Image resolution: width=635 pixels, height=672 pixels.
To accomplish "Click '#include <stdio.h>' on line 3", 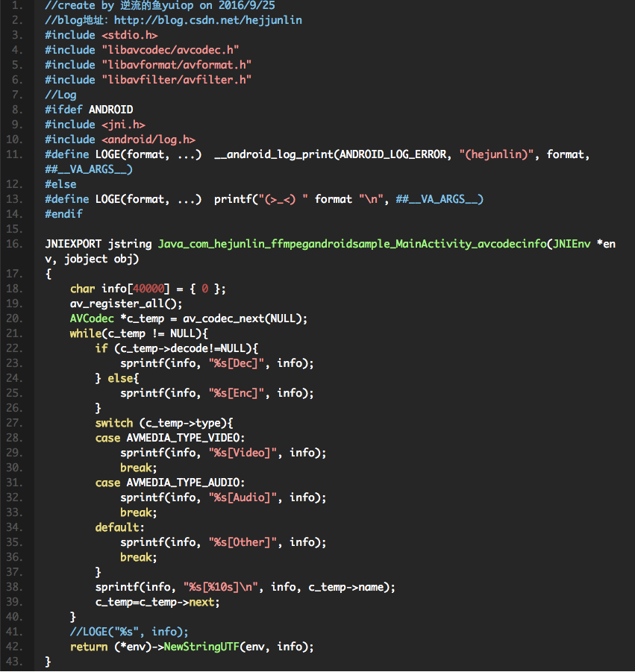I will [x=101, y=35].
